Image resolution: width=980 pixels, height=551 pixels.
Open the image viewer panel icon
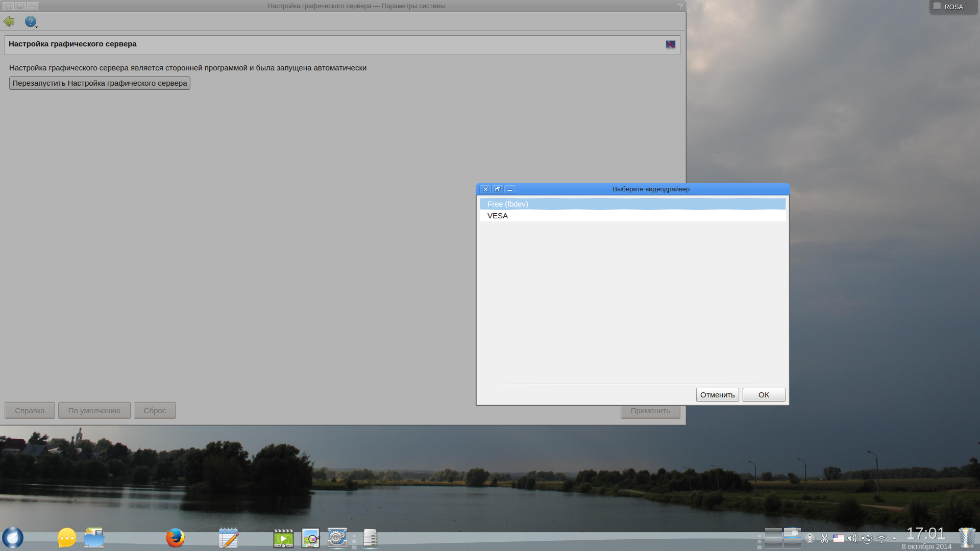[310, 538]
